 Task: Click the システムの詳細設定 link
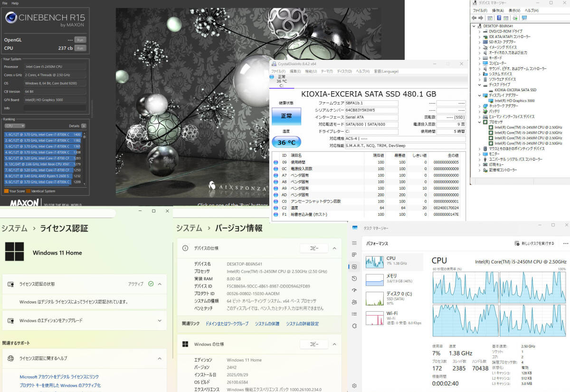point(302,324)
